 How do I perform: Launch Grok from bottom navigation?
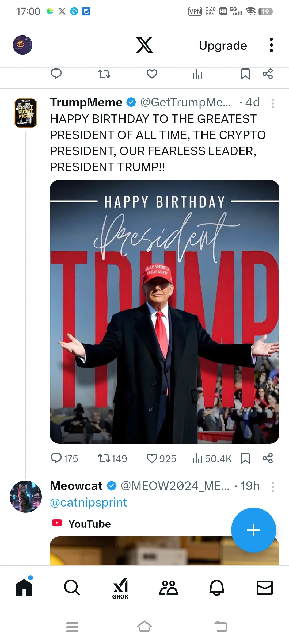pos(120,588)
